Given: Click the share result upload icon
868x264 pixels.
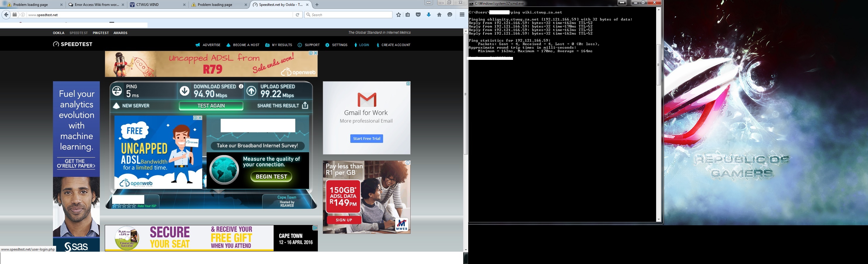Looking at the screenshot, I should [305, 106].
